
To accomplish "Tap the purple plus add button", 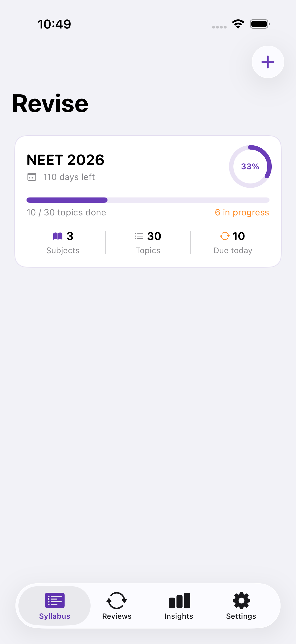I will (268, 62).
